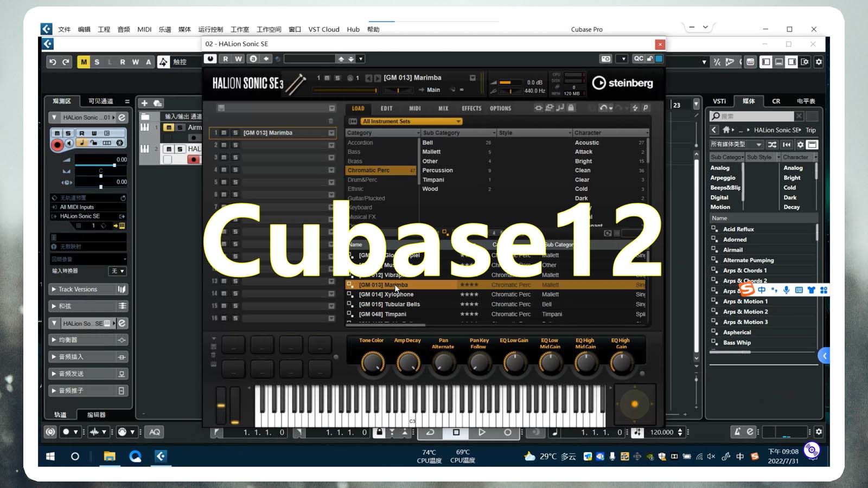Open slot 2 program load dropdown arrow
The height and width of the screenshot is (488, 868).
331,145
